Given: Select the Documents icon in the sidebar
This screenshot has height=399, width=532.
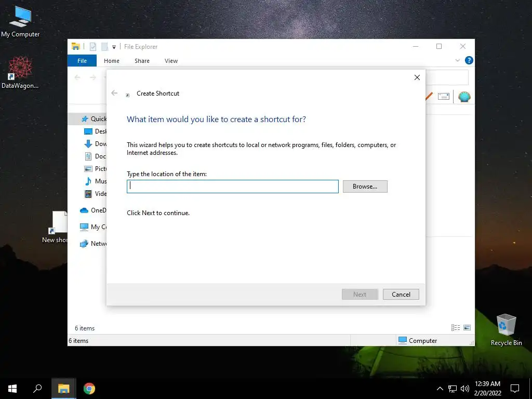Looking at the screenshot, I should 88,156.
